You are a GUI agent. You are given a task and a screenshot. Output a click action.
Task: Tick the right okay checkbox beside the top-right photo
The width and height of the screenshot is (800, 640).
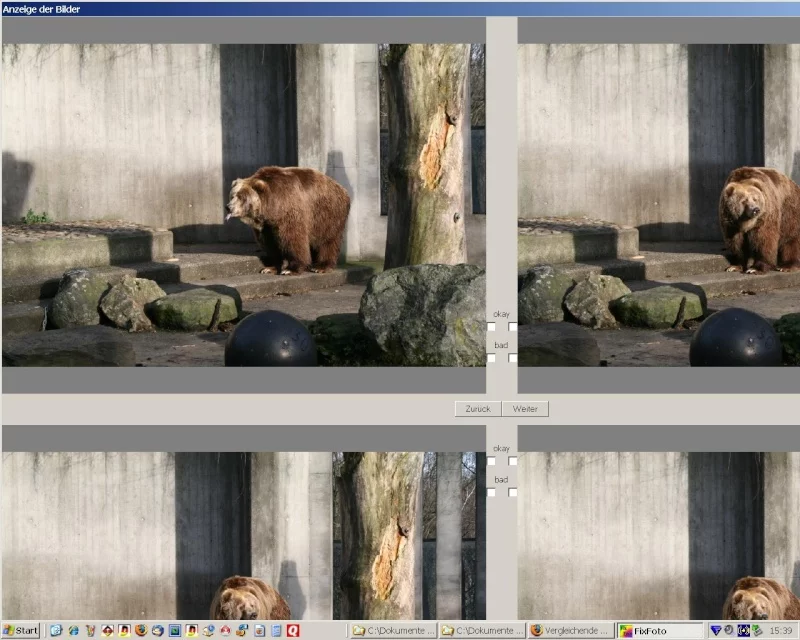click(512, 327)
